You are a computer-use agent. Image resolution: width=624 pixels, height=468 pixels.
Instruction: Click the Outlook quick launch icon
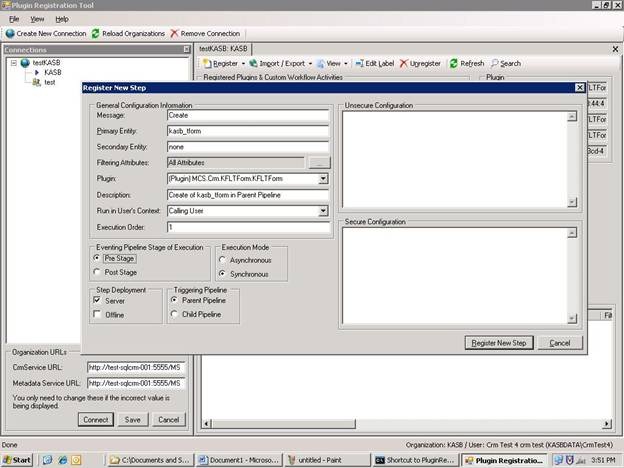(x=76, y=460)
